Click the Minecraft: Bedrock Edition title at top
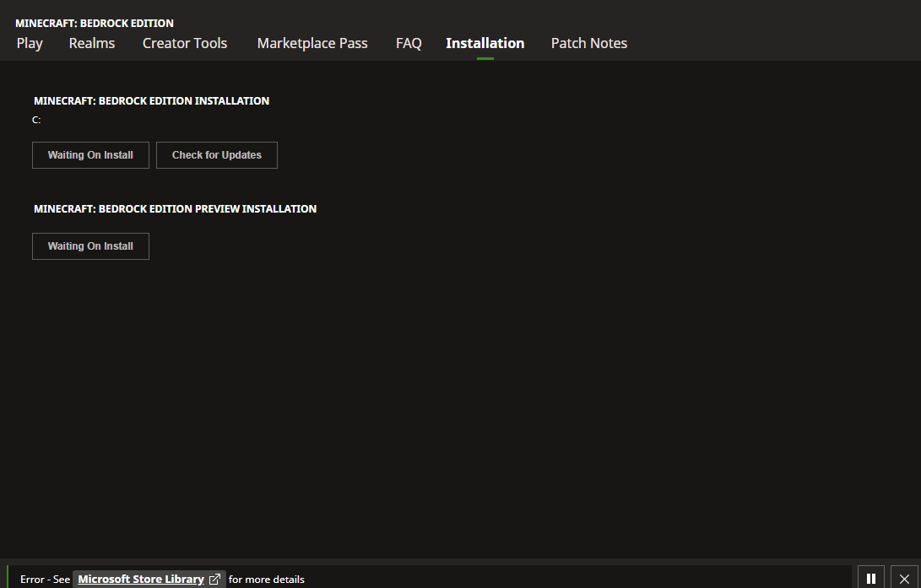921x588 pixels. point(95,23)
